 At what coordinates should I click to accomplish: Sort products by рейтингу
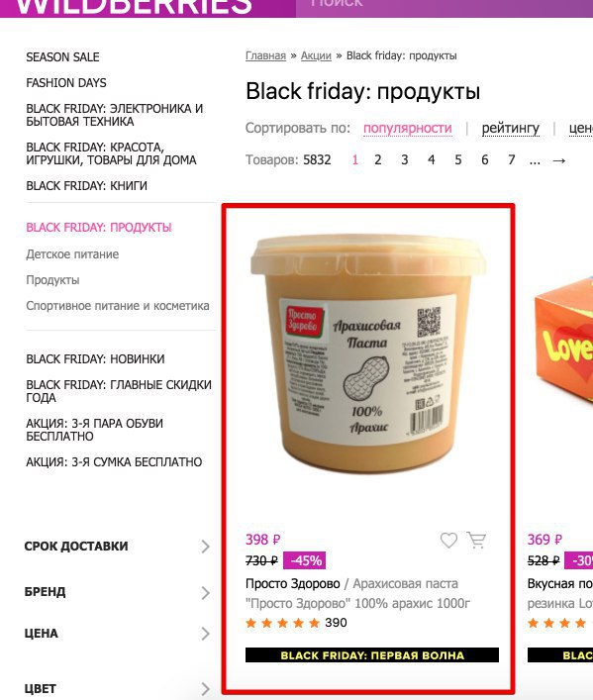(x=511, y=128)
